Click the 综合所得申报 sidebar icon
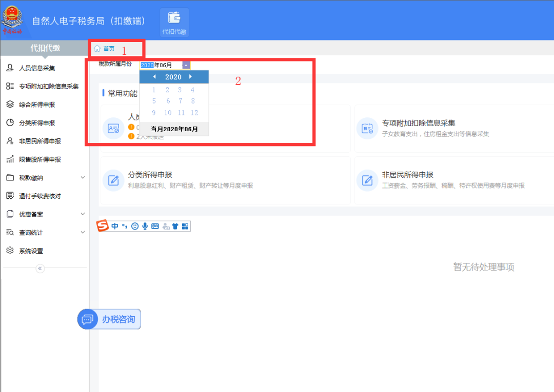The height and width of the screenshot is (392, 554). click(10, 104)
